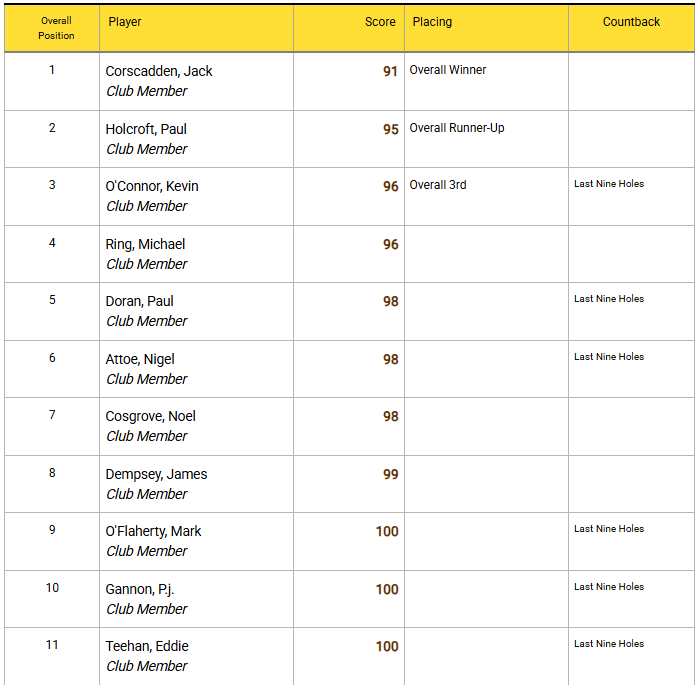Select player name O'Connor, Kevin
The height and width of the screenshot is (685, 698).
click(152, 186)
